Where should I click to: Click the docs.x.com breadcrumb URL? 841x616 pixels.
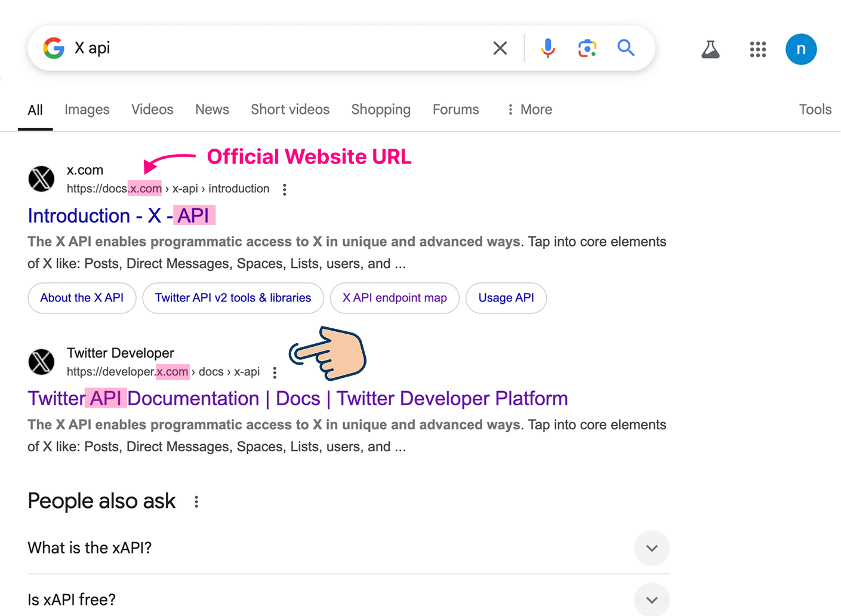(x=168, y=189)
